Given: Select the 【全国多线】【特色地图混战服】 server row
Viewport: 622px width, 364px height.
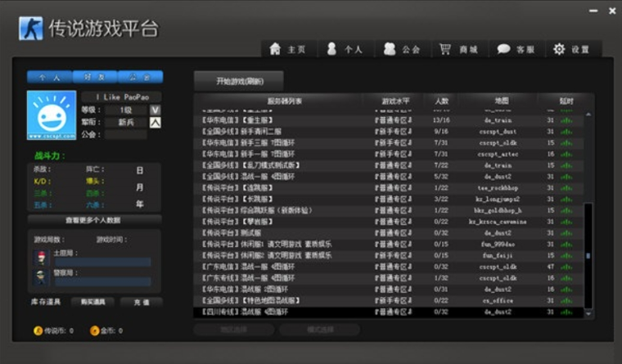Looking at the screenshot, I should (x=389, y=300).
